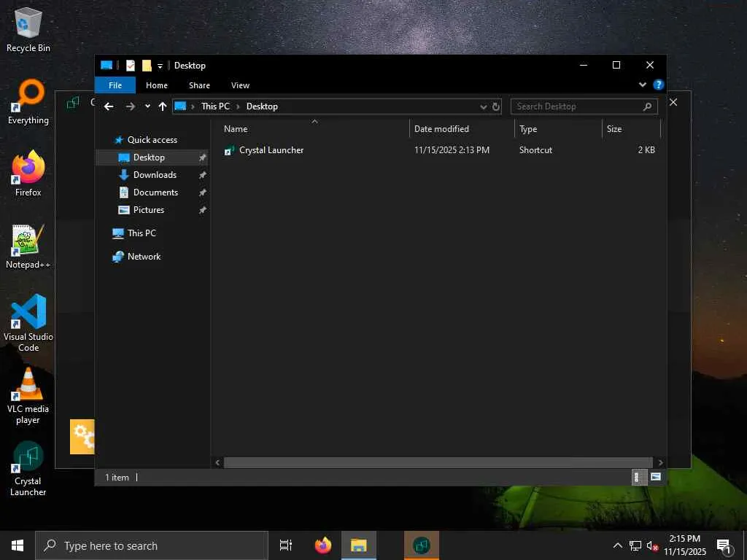This screenshot has width=747, height=560.
Task: Click Desktop in the address bar path
Action: point(262,106)
